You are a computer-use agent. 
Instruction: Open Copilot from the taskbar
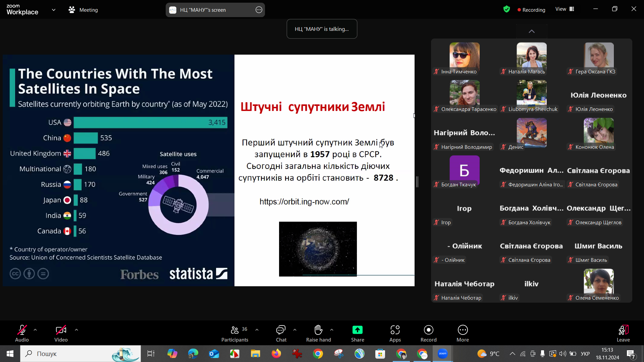point(172,354)
